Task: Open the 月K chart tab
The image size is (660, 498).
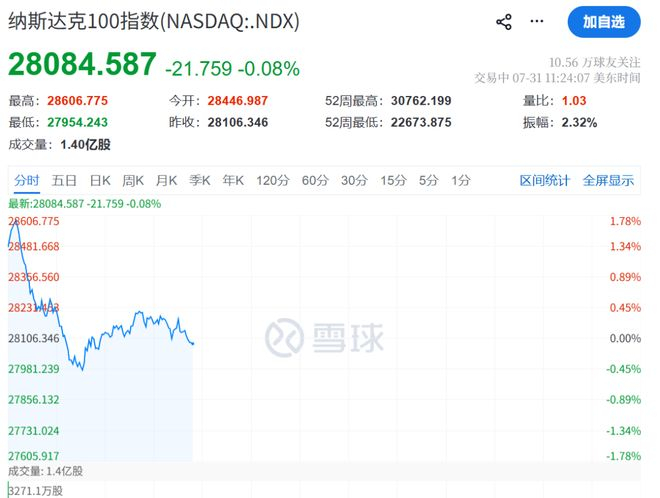Action: (x=166, y=181)
